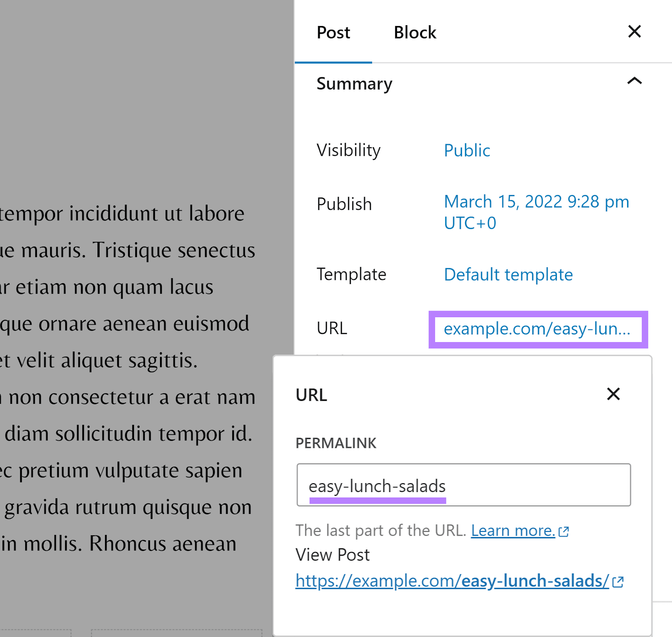Click the external-link icon after the View Post URL

click(617, 582)
